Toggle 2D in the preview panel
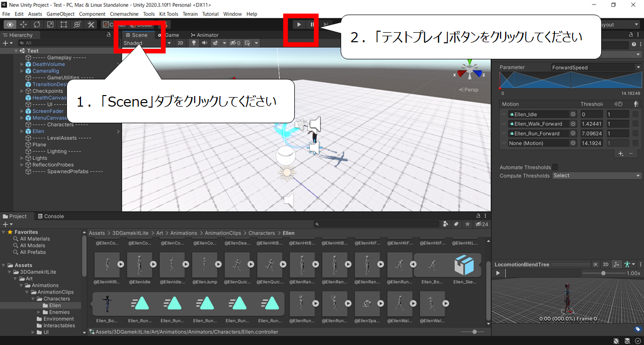 [606, 264]
